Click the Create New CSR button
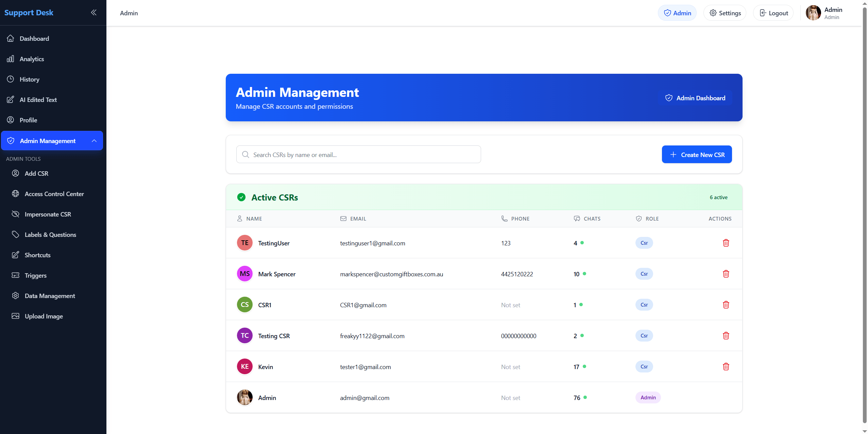 point(697,154)
